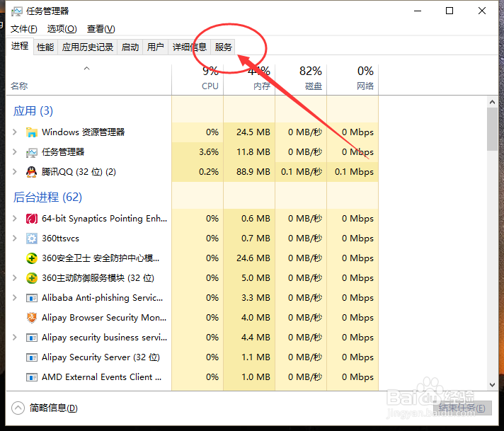Image resolution: width=504 pixels, height=431 pixels.
Task: Open the 查看(V) menu
Action: coord(101,29)
